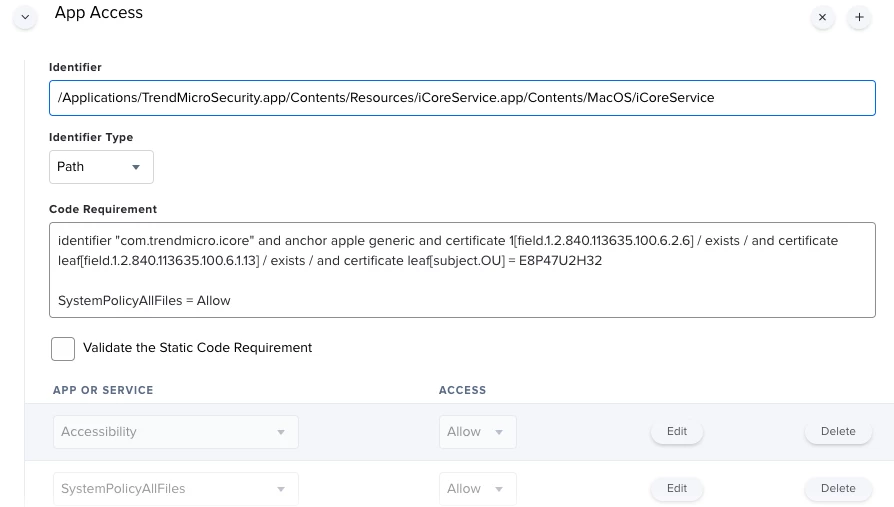Image resolution: width=894 pixels, height=507 pixels.
Task: Click the Allow arrow icon in SystemPolicyAllFiles row
Action: (499, 489)
